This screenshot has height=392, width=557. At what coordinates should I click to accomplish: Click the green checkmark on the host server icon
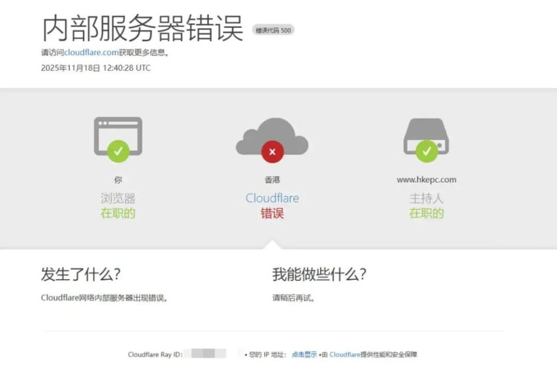427,151
